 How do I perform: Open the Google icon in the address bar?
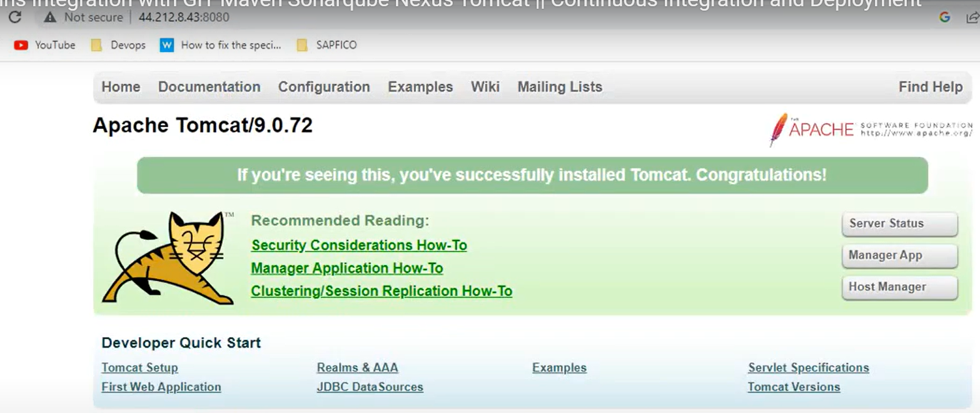[x=944, y=17]
